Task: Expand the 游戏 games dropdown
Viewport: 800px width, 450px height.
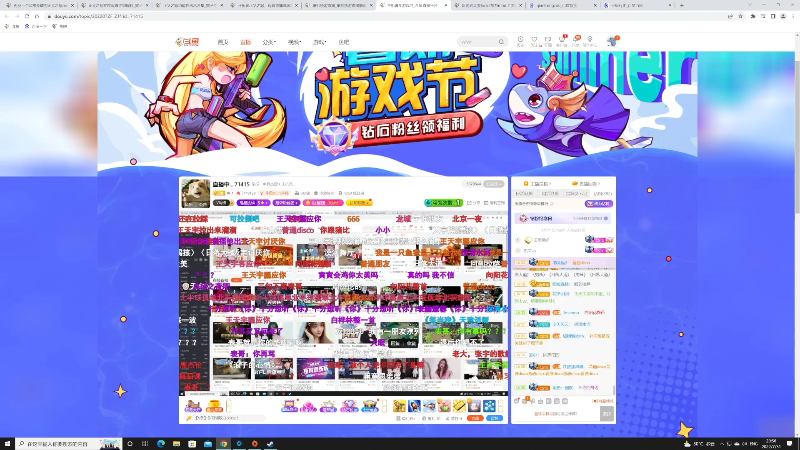Action: [319, 42]
